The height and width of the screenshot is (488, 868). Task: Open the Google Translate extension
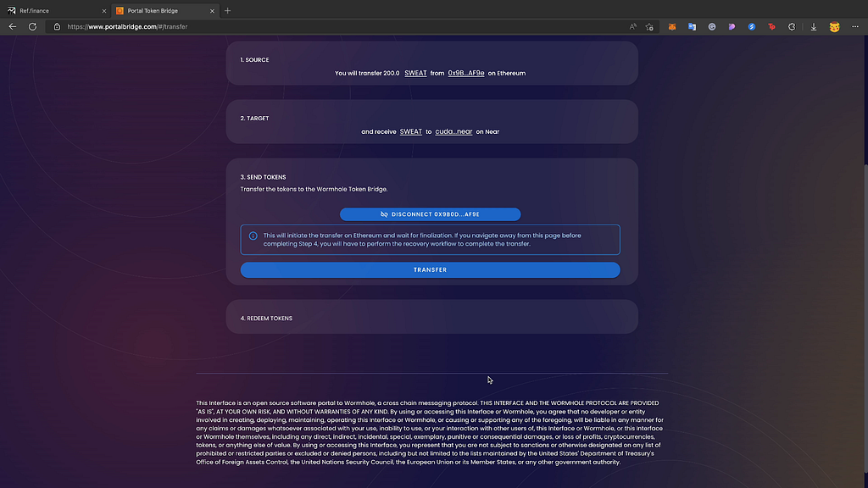692,26
